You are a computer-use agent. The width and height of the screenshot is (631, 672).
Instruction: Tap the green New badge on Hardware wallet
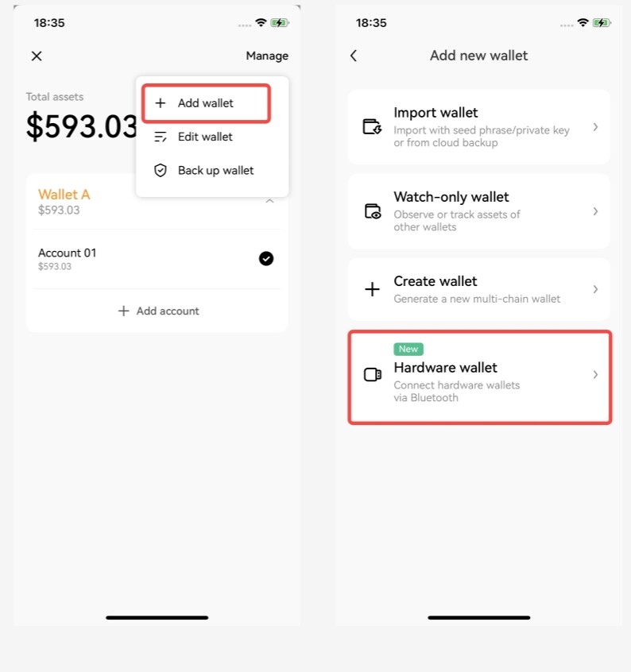click(x=408, y=349)
